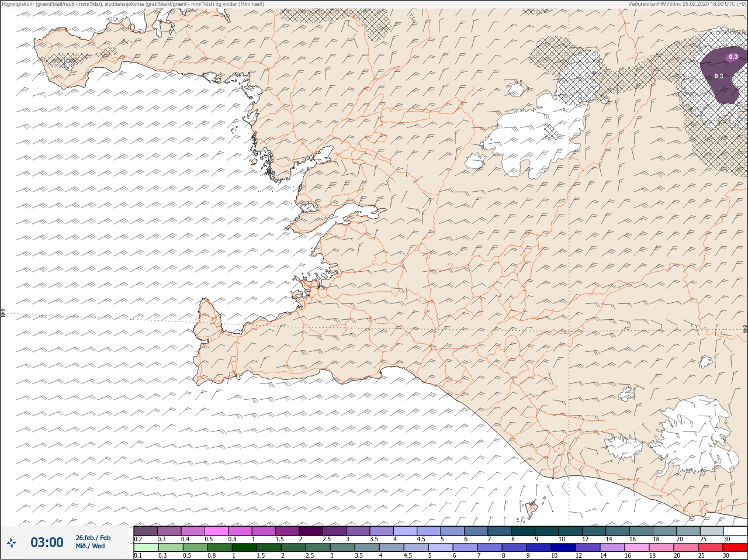This screenshot has height=560, width=748.
Task: Click the '26.feb./ Feb' date label
Action: [93, 538]
